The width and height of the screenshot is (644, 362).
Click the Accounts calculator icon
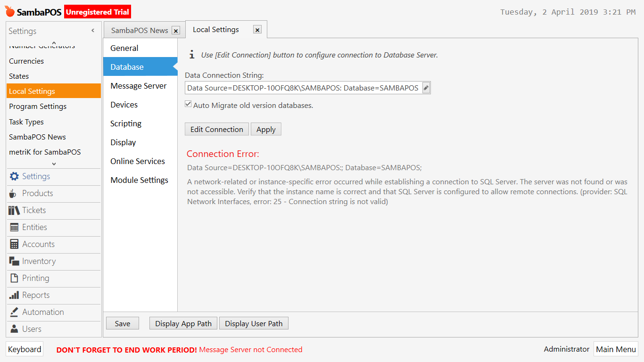pos(14,244)
